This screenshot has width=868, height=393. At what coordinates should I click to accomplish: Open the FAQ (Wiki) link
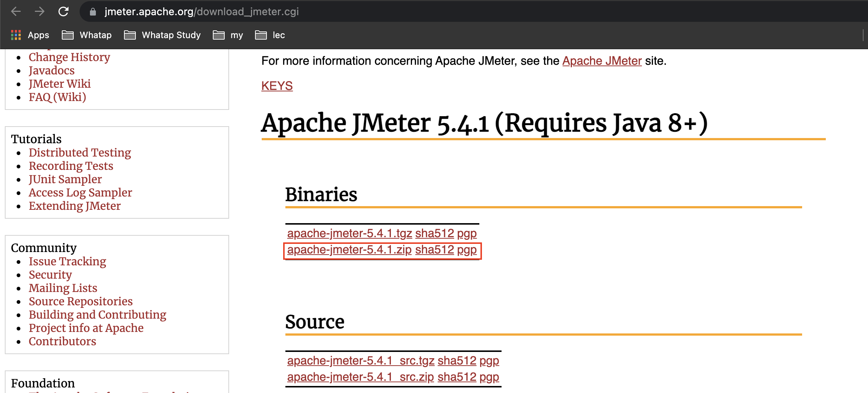coord(57,97)
